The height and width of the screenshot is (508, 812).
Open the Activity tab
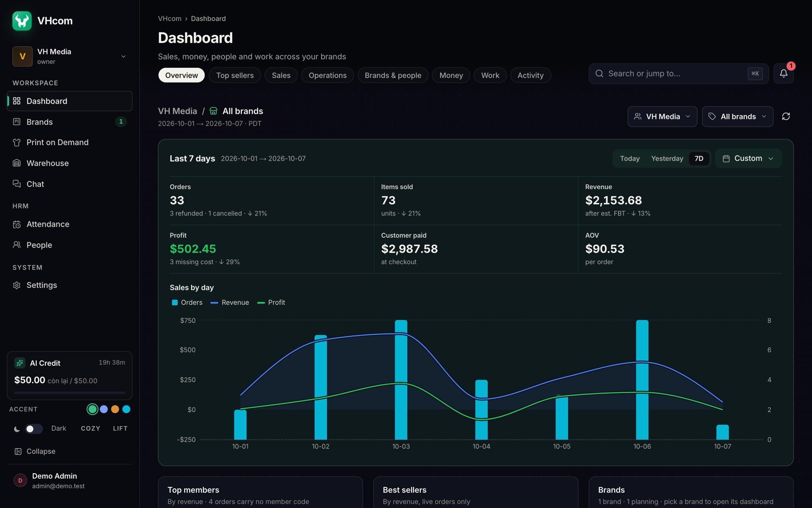coord(530,75)
